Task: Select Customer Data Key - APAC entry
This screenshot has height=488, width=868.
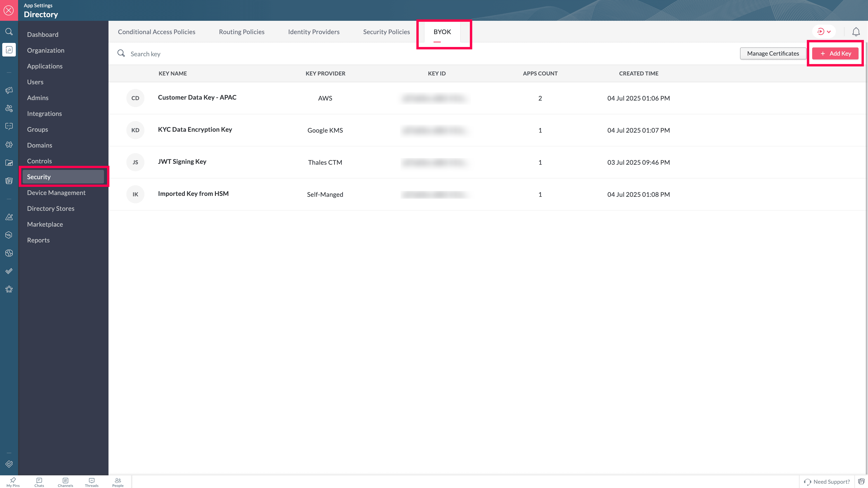Action: click(197, 97)
